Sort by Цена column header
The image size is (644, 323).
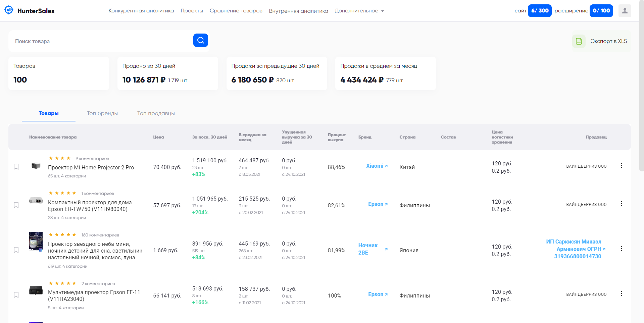point(158,137)
